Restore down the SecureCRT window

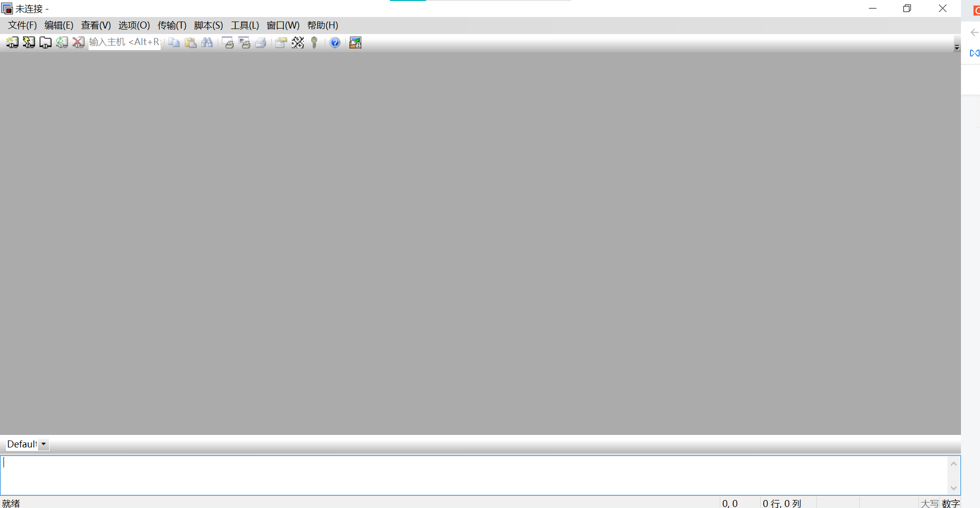pos(907,9)
